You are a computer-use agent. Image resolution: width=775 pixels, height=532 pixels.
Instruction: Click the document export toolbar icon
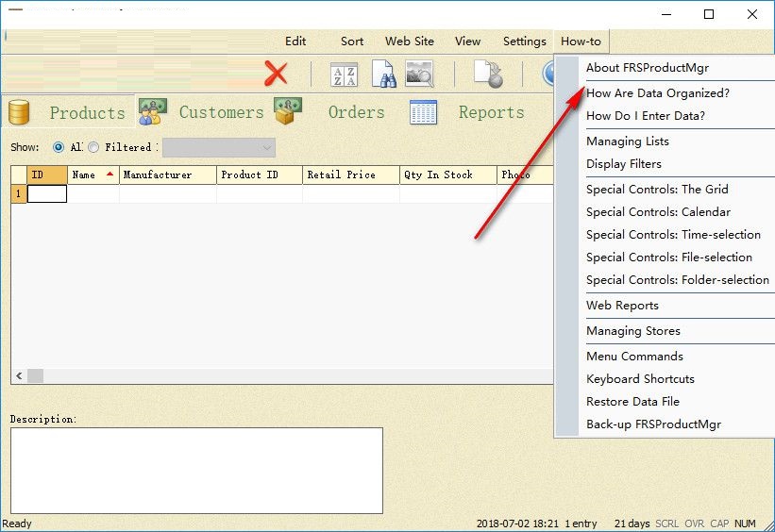488,75
